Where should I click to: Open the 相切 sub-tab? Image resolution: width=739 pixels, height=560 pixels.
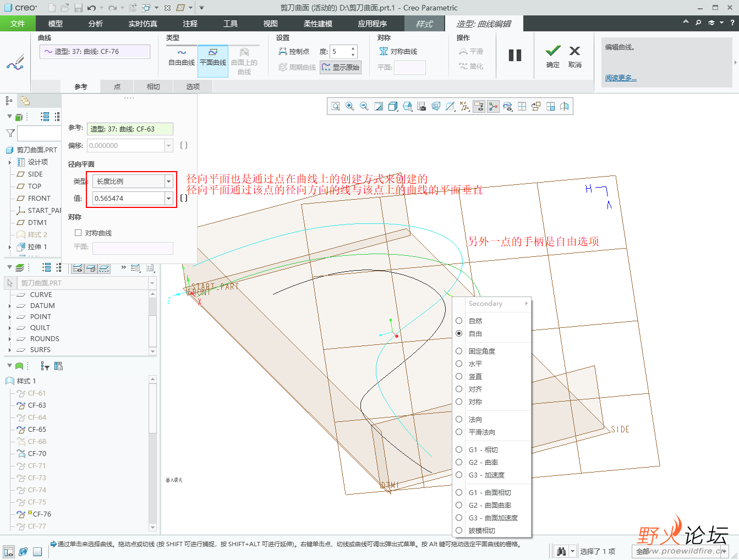pyautogui.click(x=154, y=86)
